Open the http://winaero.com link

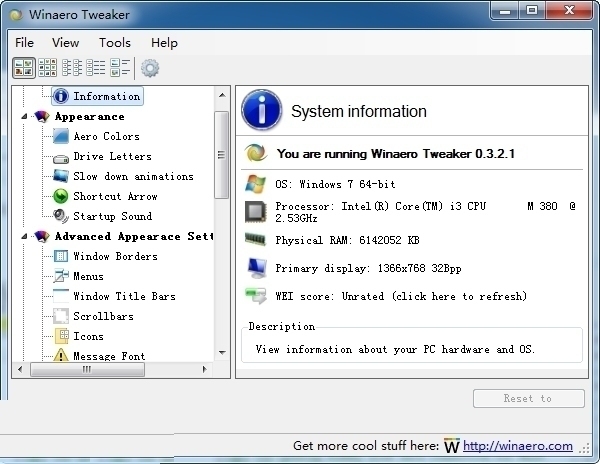[x=518, y=446]
